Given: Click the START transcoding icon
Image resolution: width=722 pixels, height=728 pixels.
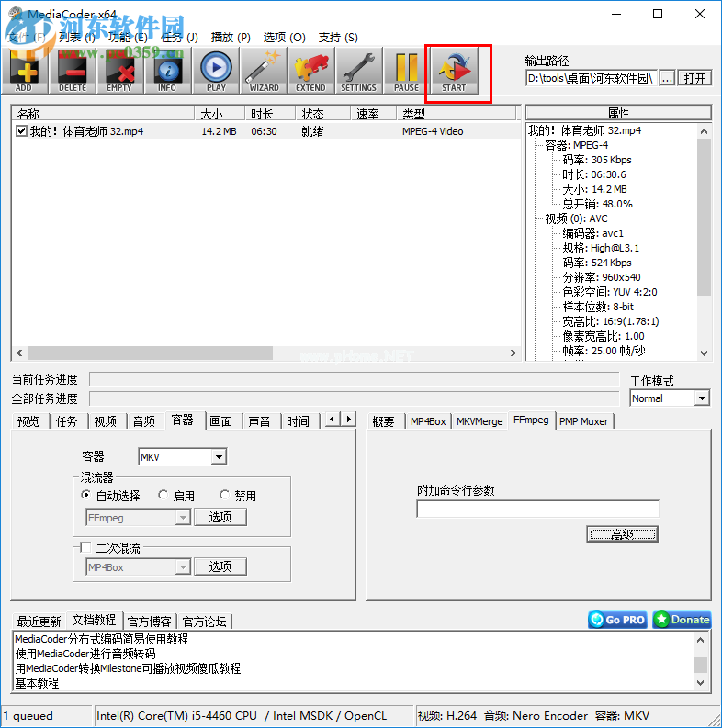Looking at the screenshot, I should coord(454,71).
